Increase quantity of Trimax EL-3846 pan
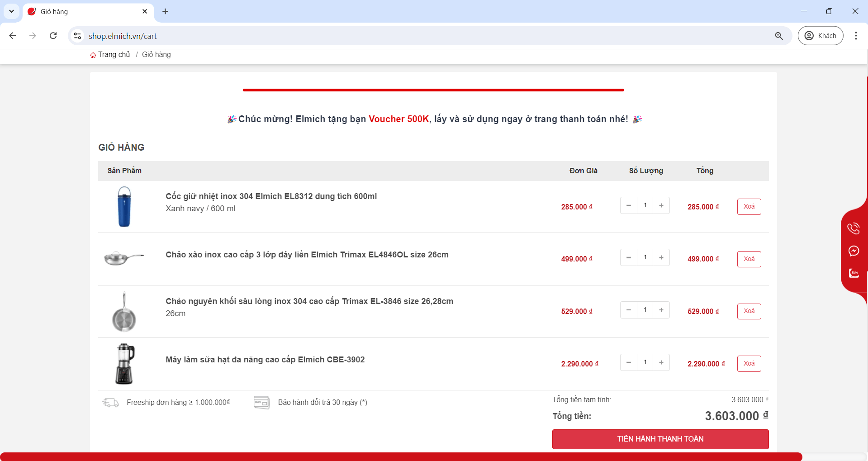This screenshot has width=868, height=461. (x=661, y=310)
